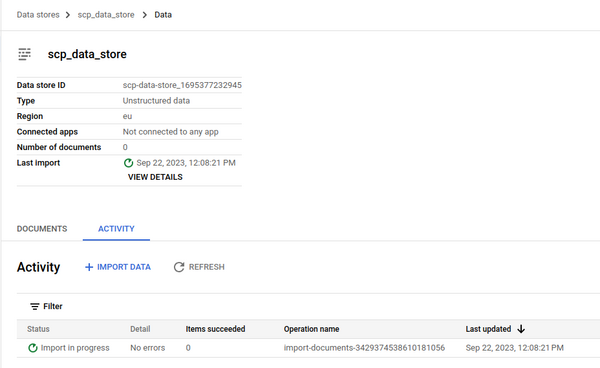This screenshot has height=368, width=600.
Task: Go to Data stores breadcrumb
Action: (38, 15)
